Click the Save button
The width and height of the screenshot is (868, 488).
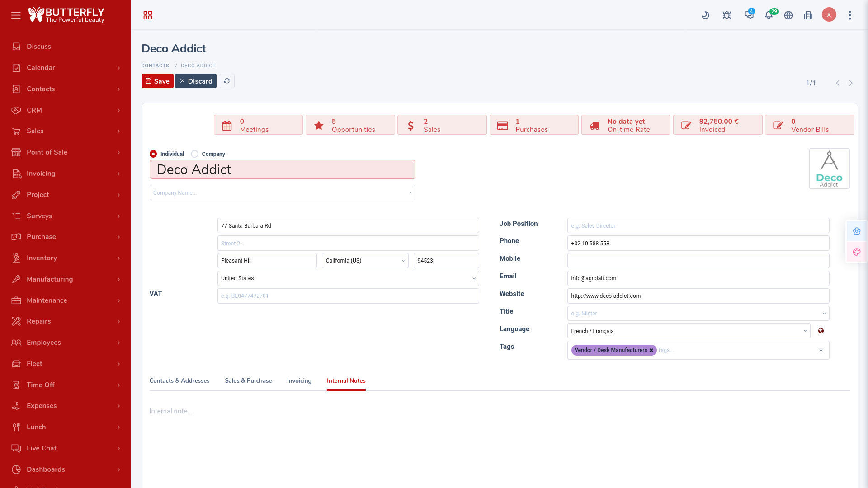[x=157, y=81]
